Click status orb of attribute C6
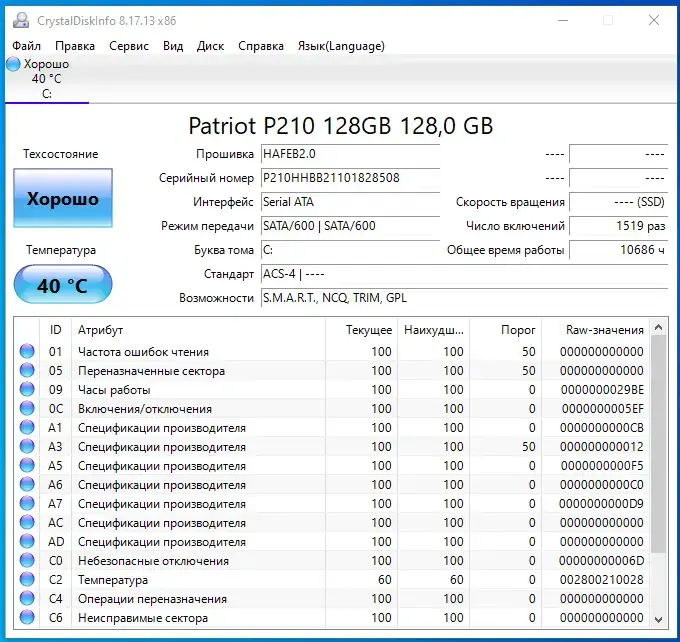This screenshot has height=642, width=680. (x=27, y=618)
